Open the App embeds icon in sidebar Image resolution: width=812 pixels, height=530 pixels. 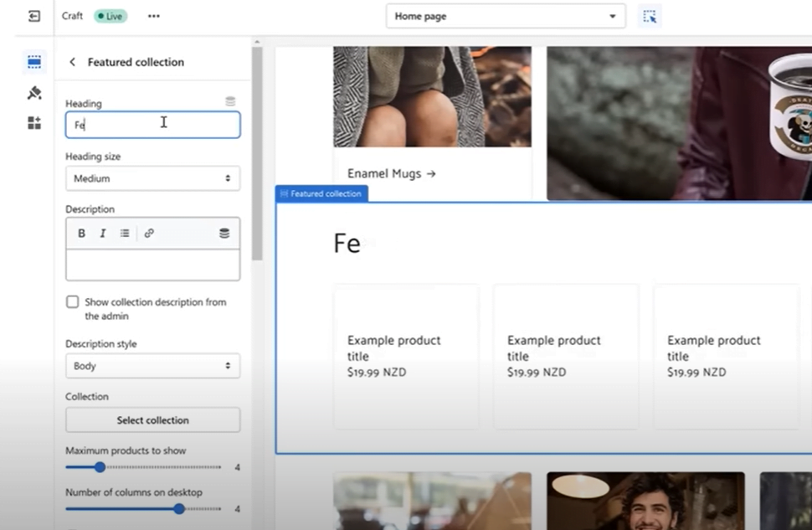34,123
